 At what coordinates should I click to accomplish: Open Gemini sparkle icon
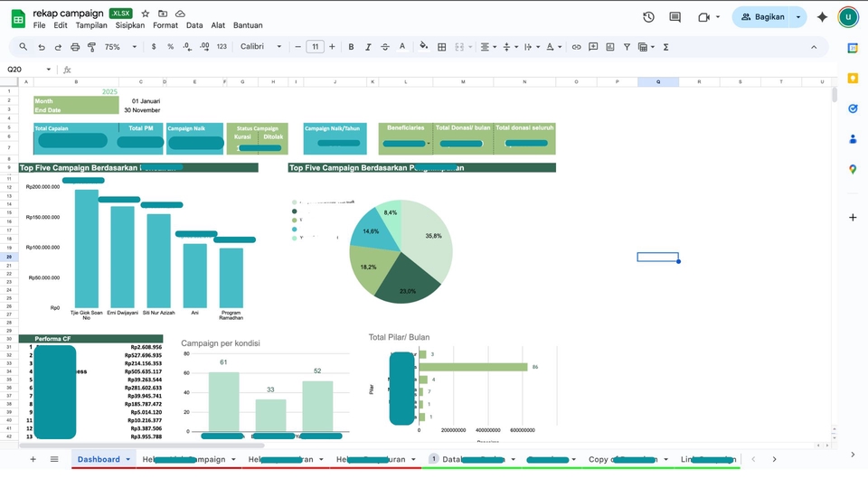click(822, 17)
